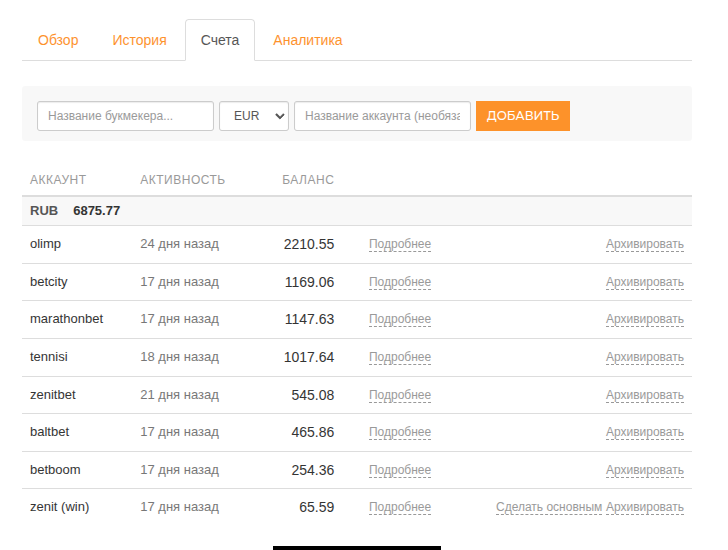Archive the betcity account

point(644,282)
